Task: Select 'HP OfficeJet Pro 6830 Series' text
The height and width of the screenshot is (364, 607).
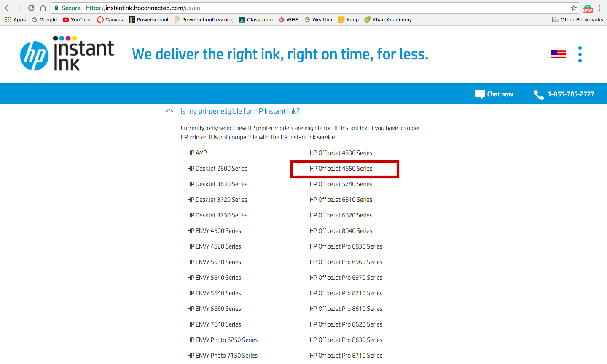Action: 346,246
